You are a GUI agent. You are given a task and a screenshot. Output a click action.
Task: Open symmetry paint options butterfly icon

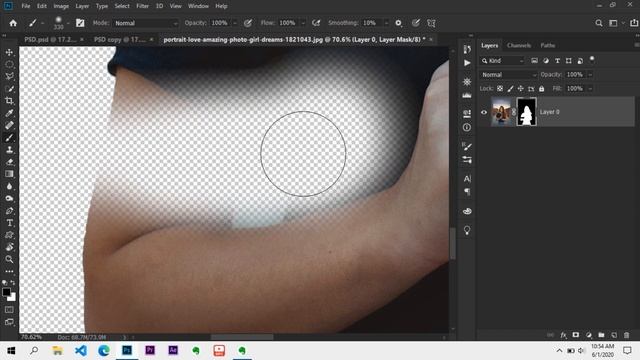tap(431, 23)
